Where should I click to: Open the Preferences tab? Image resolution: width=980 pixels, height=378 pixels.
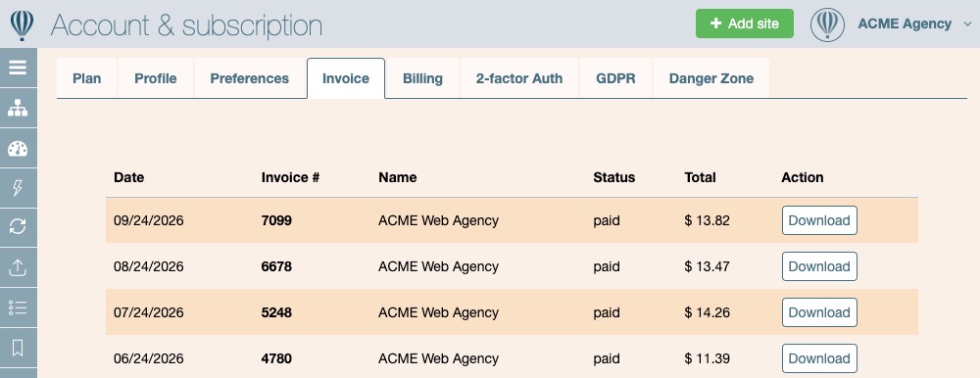pos(249,78)
